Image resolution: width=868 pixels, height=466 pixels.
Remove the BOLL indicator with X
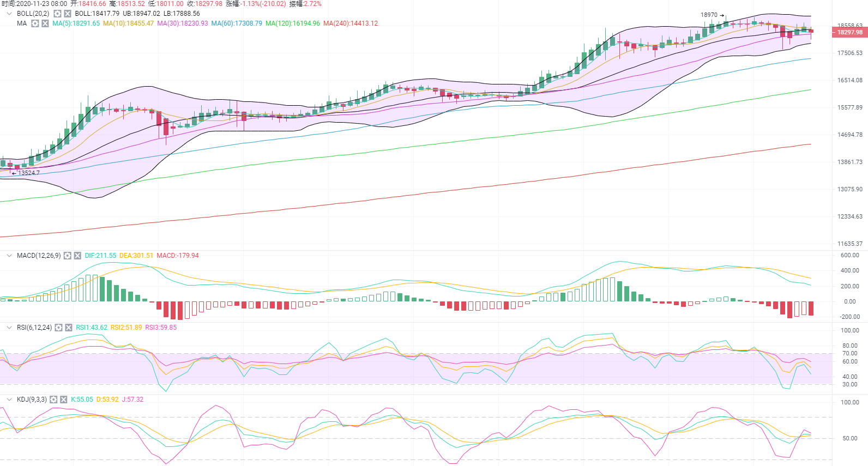pyautogui.click(x=68, y=14)
